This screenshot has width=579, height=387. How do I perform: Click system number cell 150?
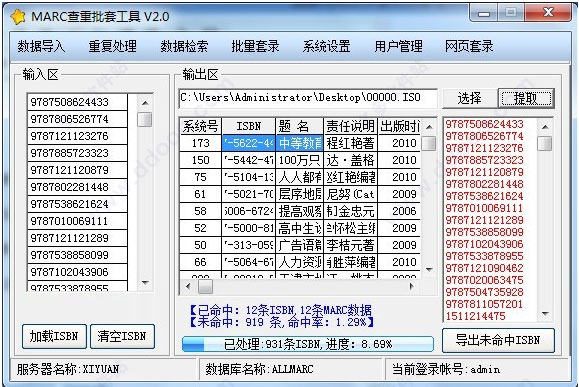(x=201, y=160)
